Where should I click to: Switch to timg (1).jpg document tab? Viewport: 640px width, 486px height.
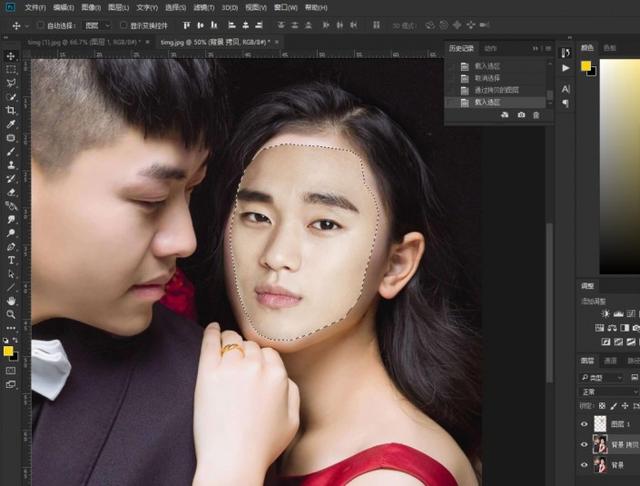pos(84,42)
